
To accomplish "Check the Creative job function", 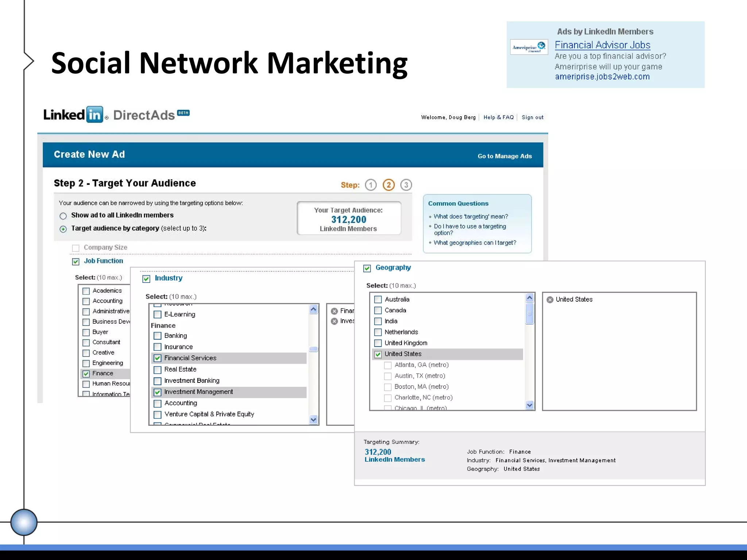I will [86, 353].
